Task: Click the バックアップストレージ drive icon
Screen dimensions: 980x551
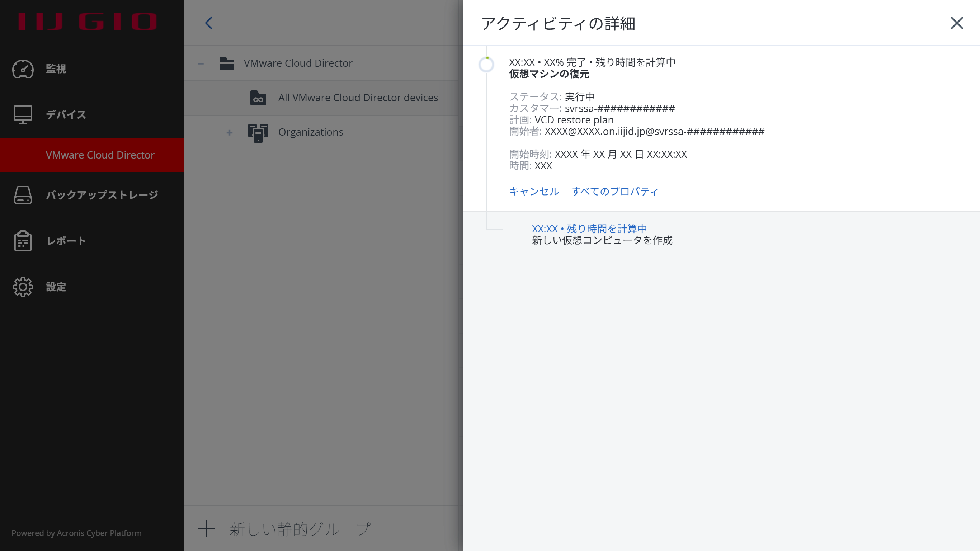Action: [23, 195]
